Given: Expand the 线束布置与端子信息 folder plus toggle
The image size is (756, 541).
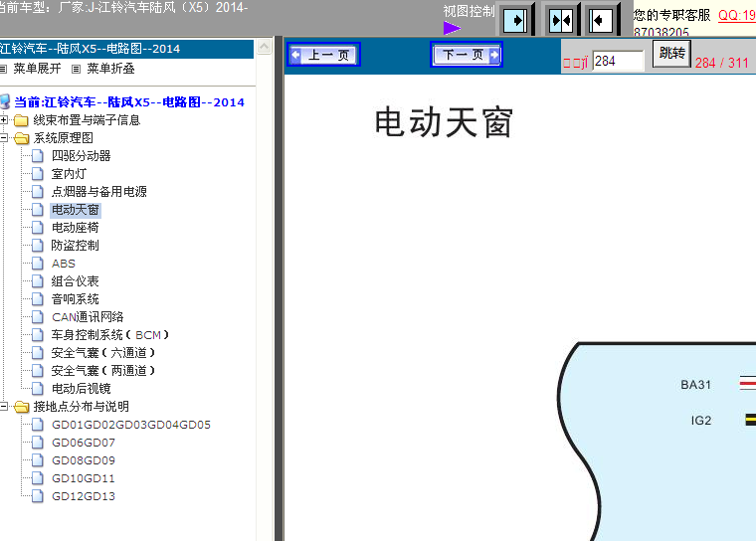Looking at the screenshot, I should click(x=4, y=119).
